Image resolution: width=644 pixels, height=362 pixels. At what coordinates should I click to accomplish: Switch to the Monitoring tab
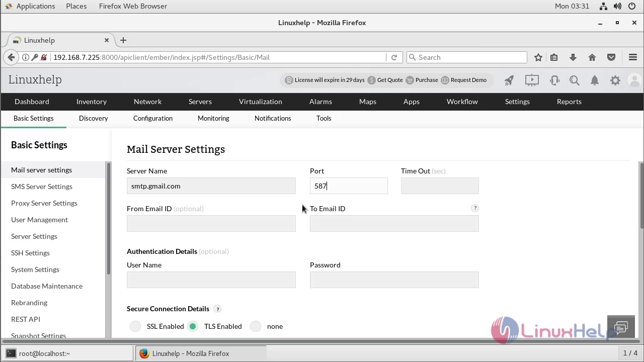point(213,118)
